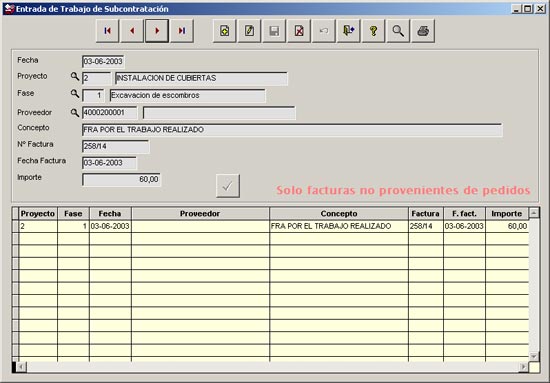The width and height of the screenshot is (550, 383).
Task: Print with the printer icon
Action: (x=423, y=31)
